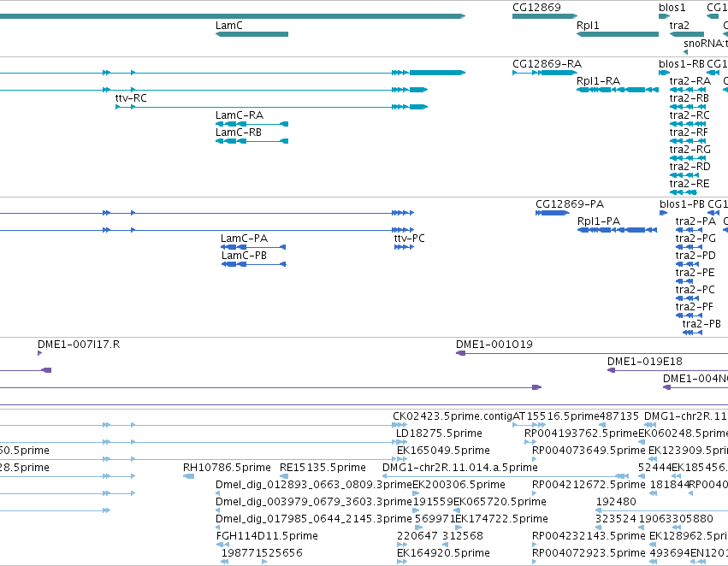Open the RH10786.5prime EST label

(x=227, y=468)
